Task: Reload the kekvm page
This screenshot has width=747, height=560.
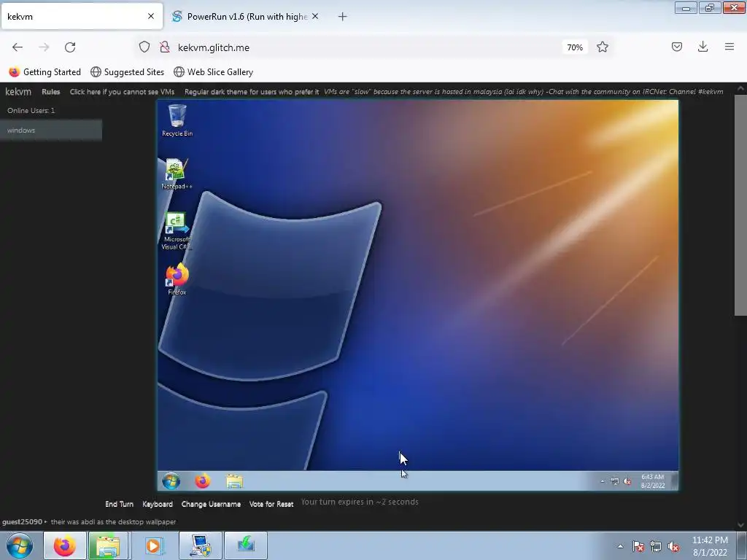Action: point(70,47)
